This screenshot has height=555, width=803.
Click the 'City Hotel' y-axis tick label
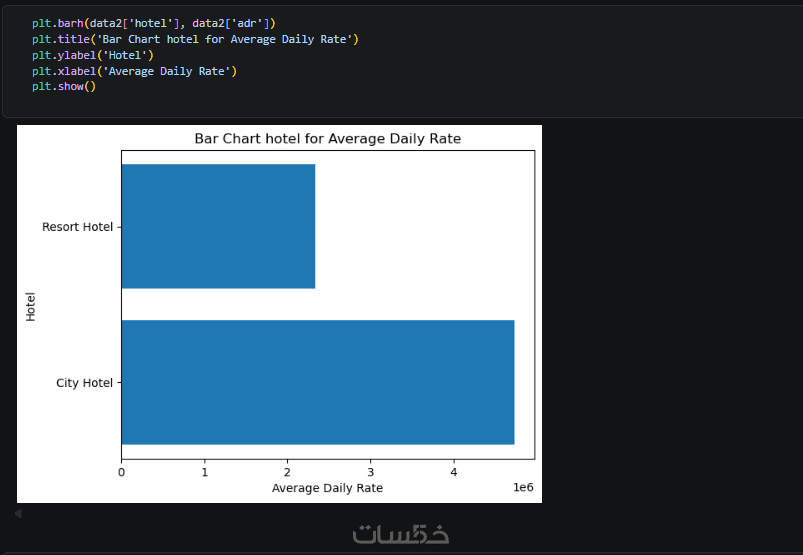point(85,383)
